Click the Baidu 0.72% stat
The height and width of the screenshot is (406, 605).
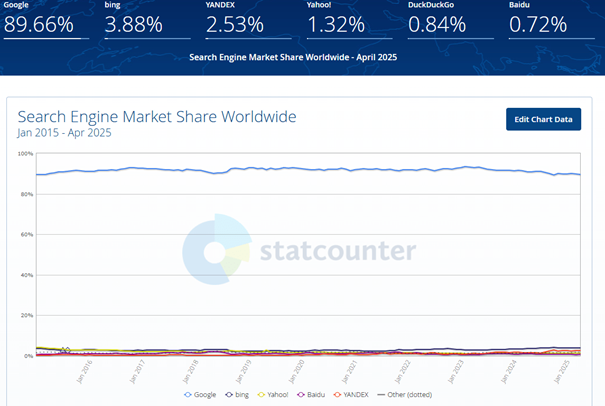[x=540, y=22]
